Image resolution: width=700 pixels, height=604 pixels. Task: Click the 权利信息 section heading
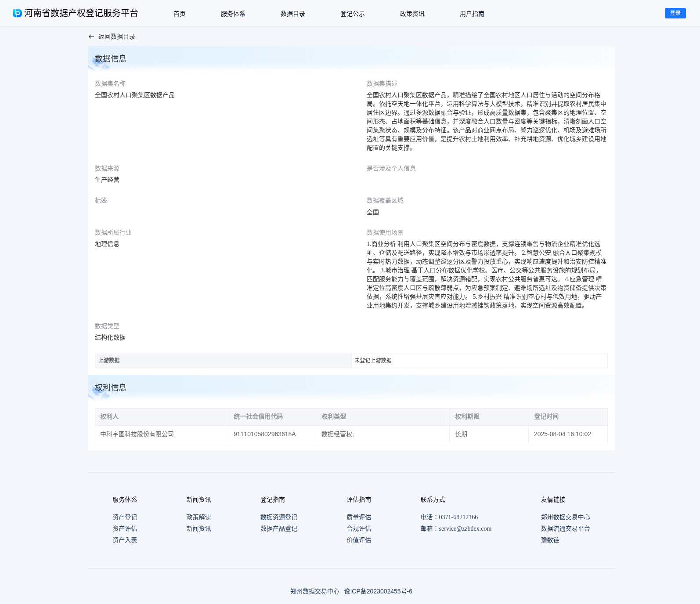(x=111, y=387)
